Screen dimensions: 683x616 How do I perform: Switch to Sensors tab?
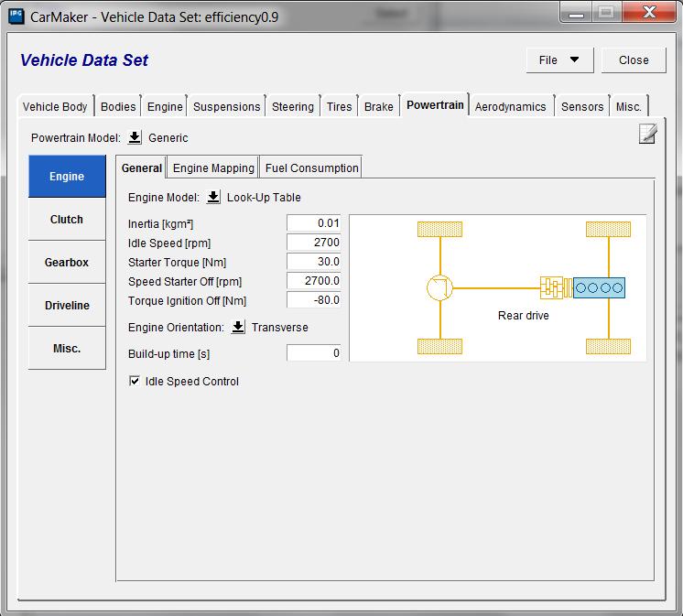click(x=582, y=107)
